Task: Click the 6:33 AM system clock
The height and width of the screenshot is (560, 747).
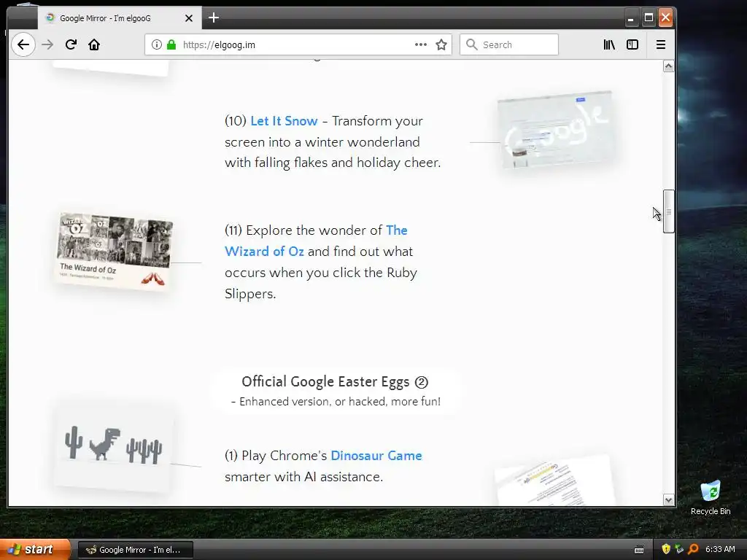Action: (720, 549)
